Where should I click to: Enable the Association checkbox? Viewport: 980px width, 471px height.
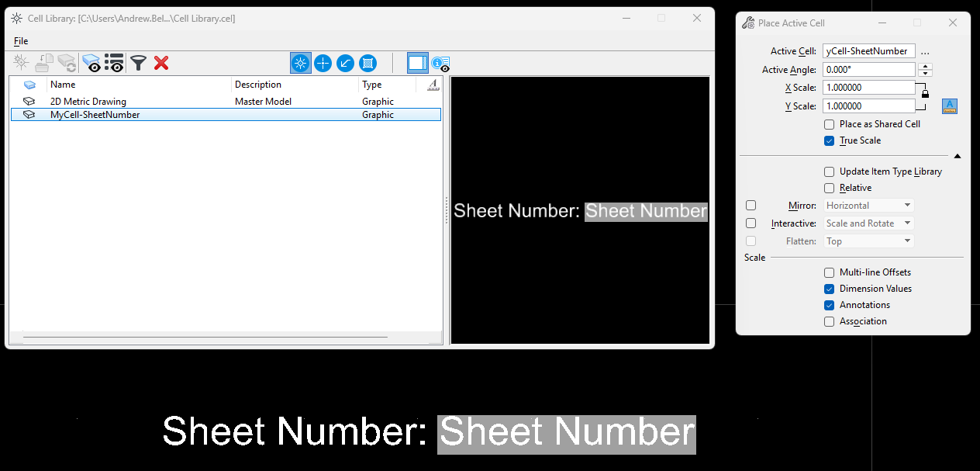pos(830,321)
